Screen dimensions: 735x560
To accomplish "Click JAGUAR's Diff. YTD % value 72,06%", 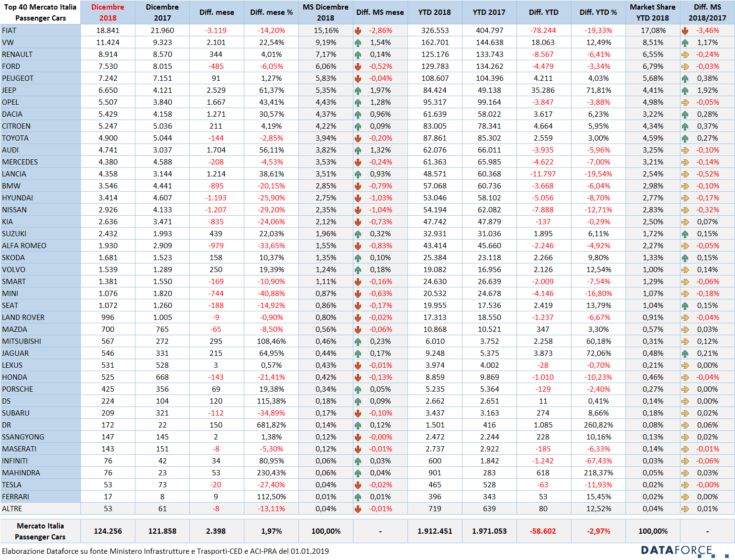I will 598,353.
